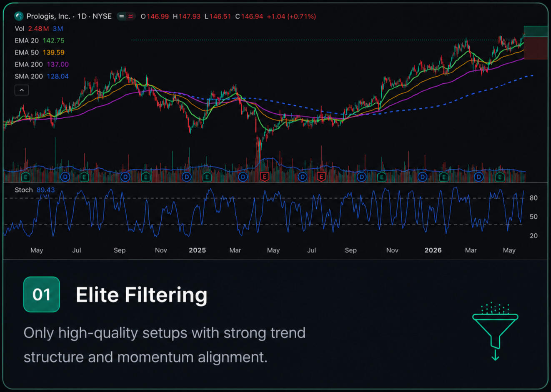The image size is (551, 392).
Task: Click the +1.04 (+0.71%) change value
Action: pos(291,16)
